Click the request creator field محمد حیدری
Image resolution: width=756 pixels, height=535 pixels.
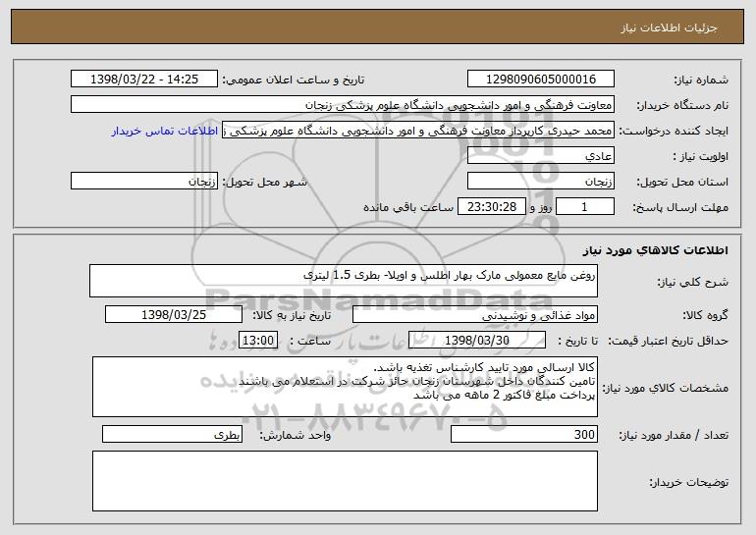[x=418, y=131]
